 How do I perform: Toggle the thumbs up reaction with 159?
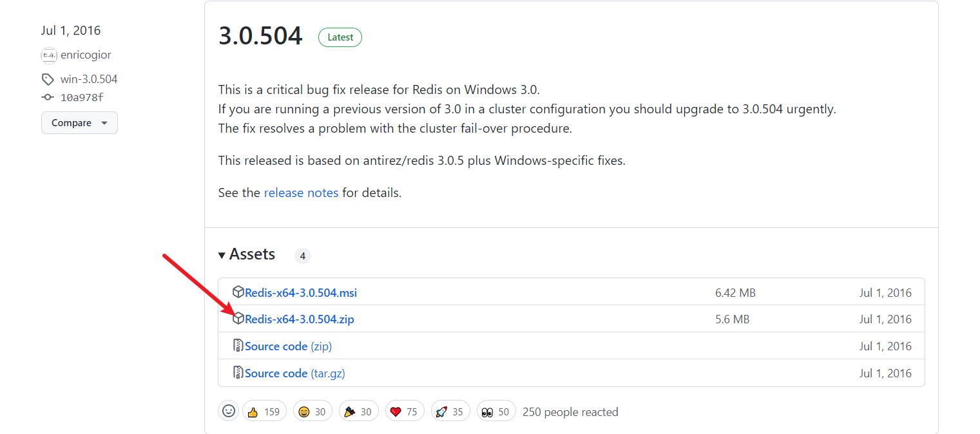tap(264, 411)
